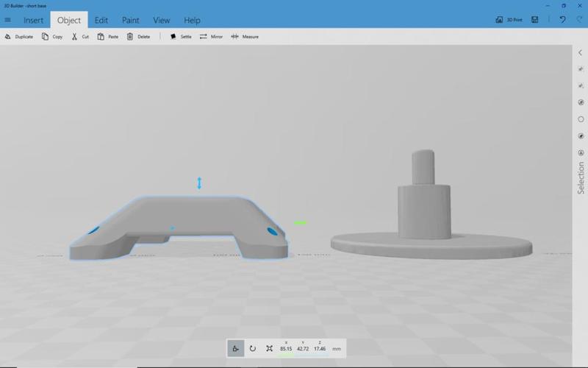
Task: Click the green horizontal move handle
Action: pyautogui.click(x=300, y=223)
